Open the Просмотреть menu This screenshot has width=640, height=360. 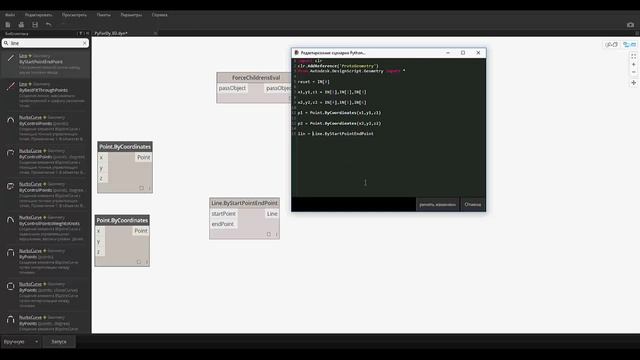(x=74, y=15)
